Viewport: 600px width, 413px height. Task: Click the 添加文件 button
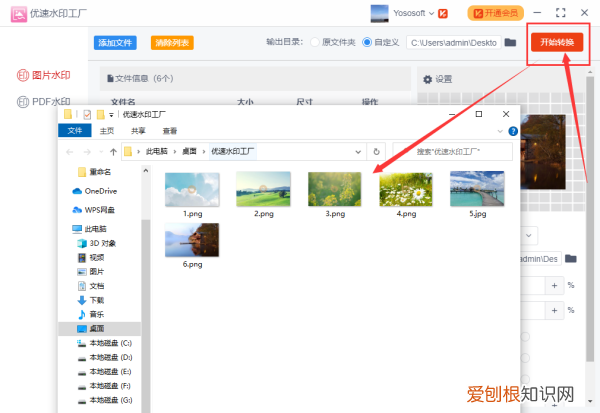[x=115, y=42]
